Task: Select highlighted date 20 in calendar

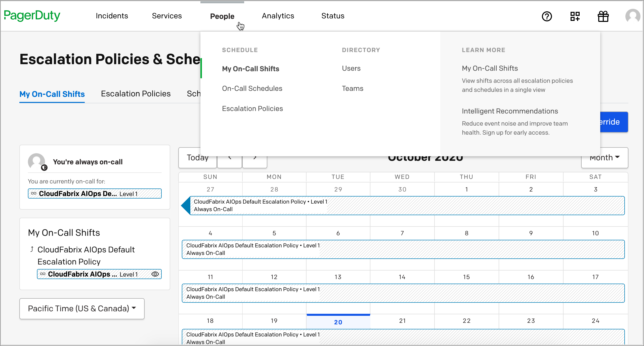Action: click(338, 322)
